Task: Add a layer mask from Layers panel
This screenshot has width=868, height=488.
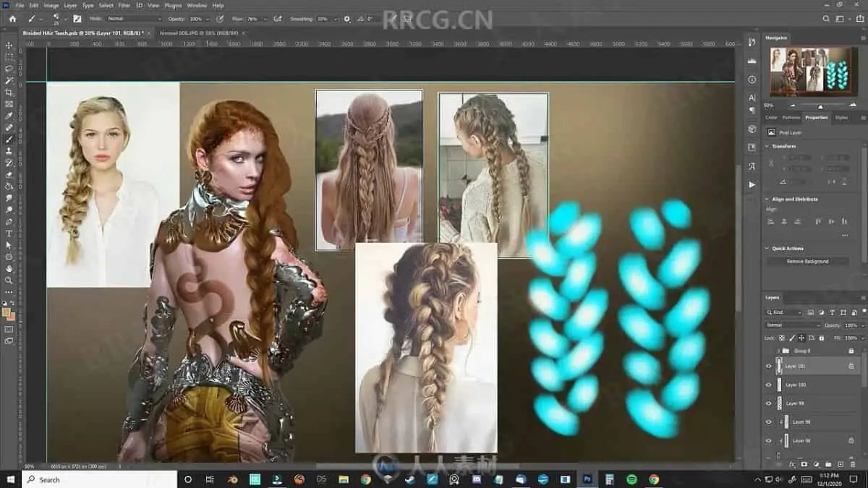Action: click(804, 464)
